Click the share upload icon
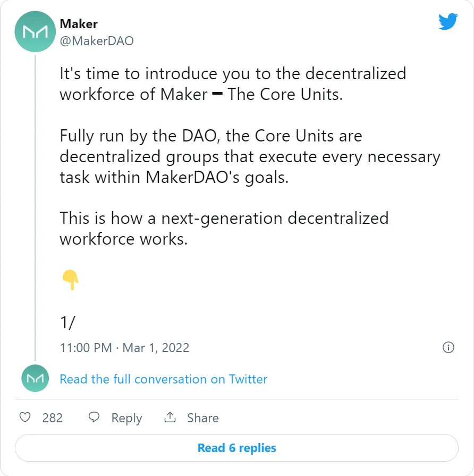 click(x=170, y=417)
